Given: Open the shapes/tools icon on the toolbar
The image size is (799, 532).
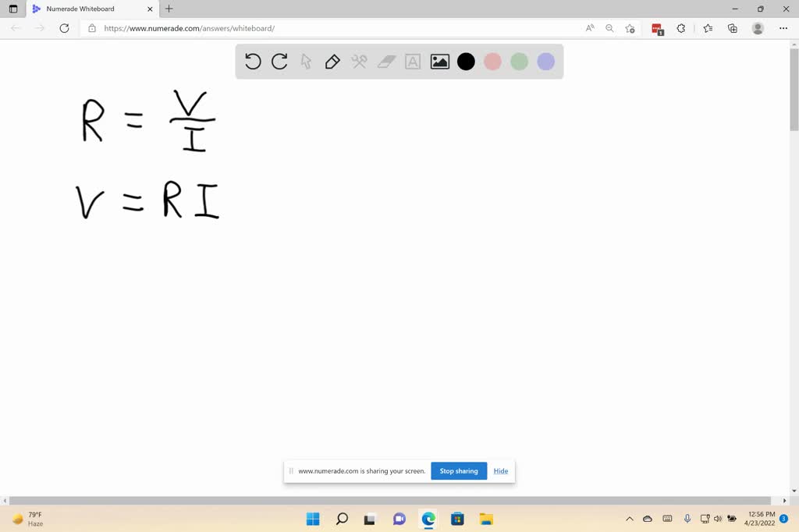Looking at the screenshot, I should pyautogui.click(x=359, y=62).
